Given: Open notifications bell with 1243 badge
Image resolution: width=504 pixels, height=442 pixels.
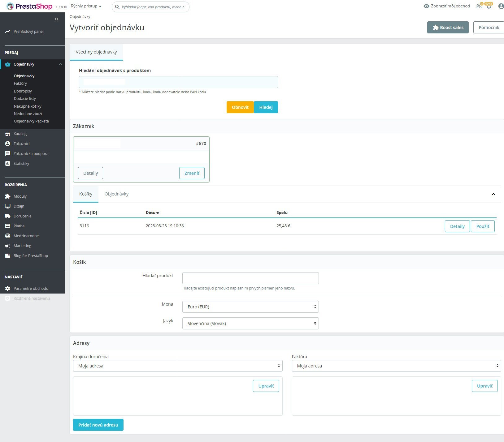Looking at the screenshot, I should click(489, 6).
